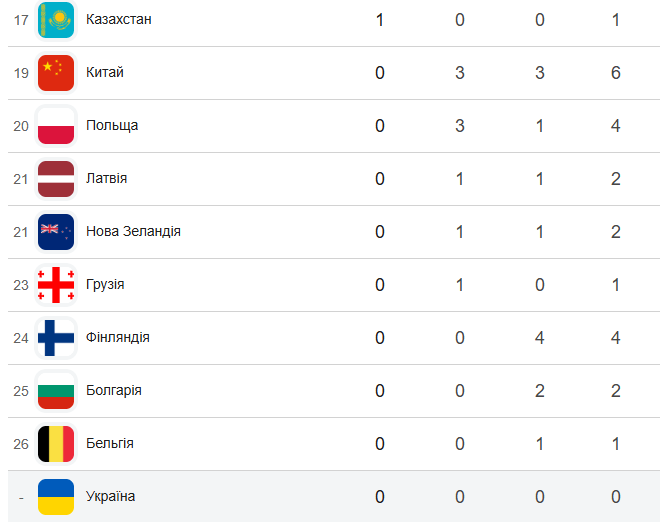Click the New Zealand flag icon

[56, 231]
